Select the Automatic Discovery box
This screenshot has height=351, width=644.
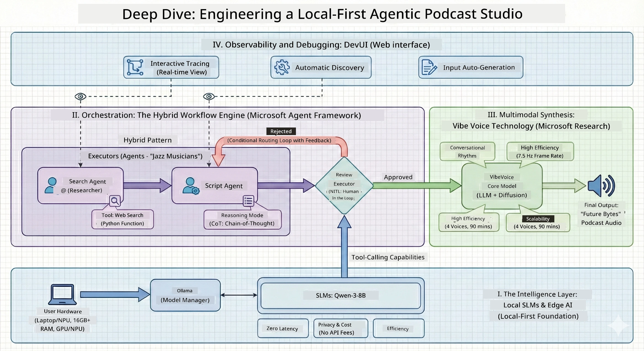click(x=321, y=67)
